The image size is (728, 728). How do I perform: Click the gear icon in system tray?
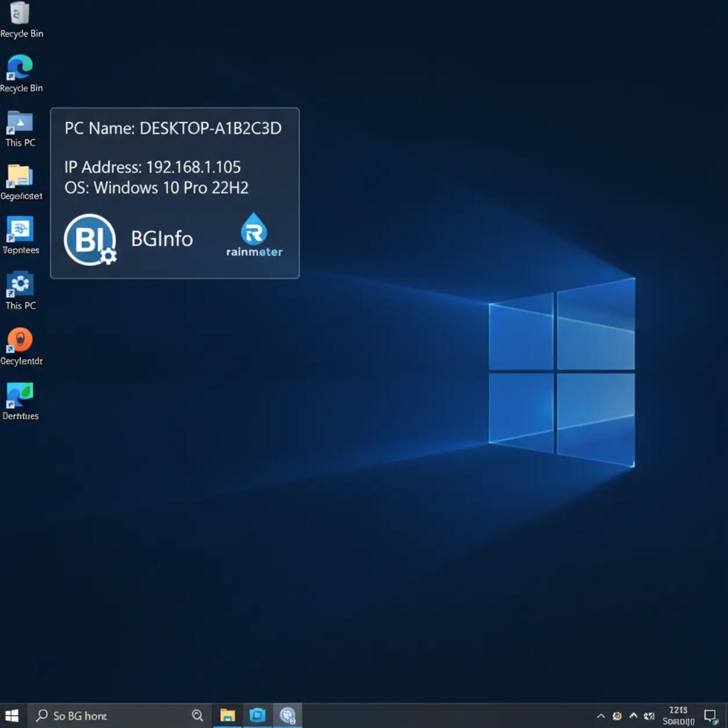[x=617, y=716]
